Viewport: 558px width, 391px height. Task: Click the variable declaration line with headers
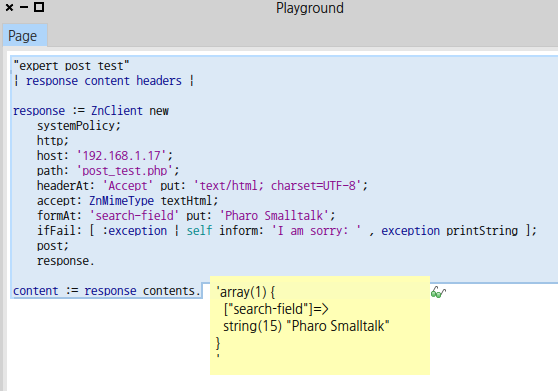104,81
